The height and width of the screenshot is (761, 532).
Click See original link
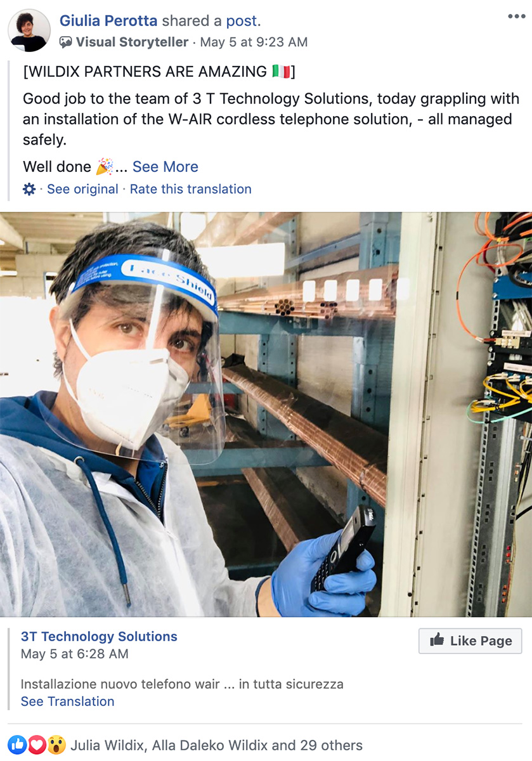tap(82, 189)
